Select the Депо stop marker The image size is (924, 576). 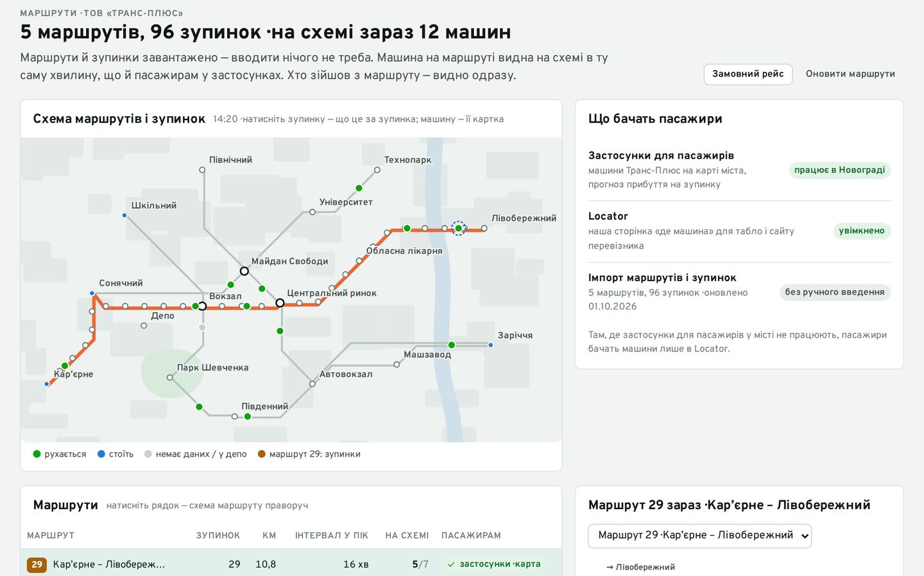pos(144,326)
